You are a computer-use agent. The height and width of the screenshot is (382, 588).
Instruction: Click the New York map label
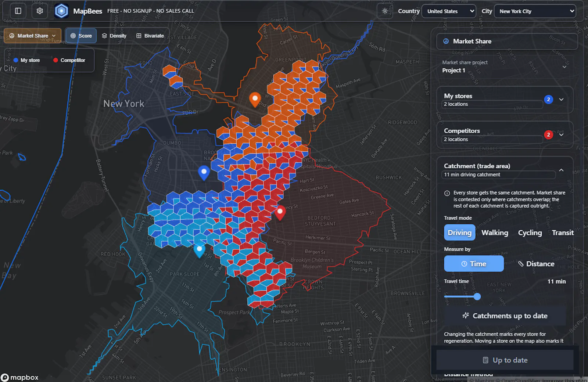pos(124,104)
